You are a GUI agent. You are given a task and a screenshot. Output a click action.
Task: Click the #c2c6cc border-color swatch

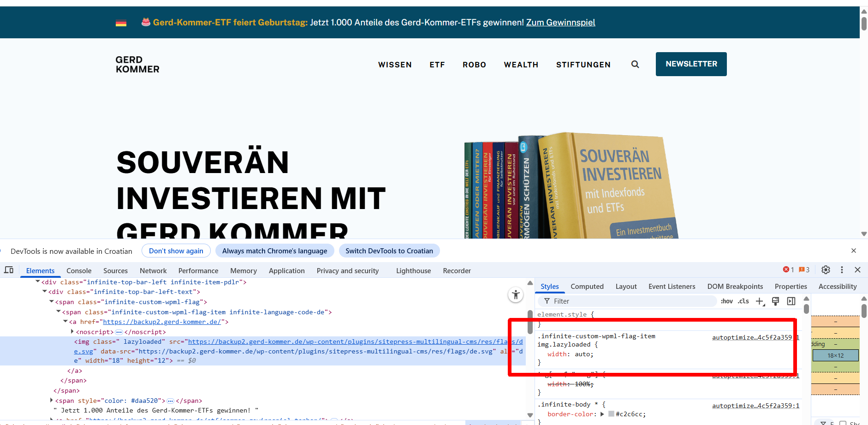point(611,414)
